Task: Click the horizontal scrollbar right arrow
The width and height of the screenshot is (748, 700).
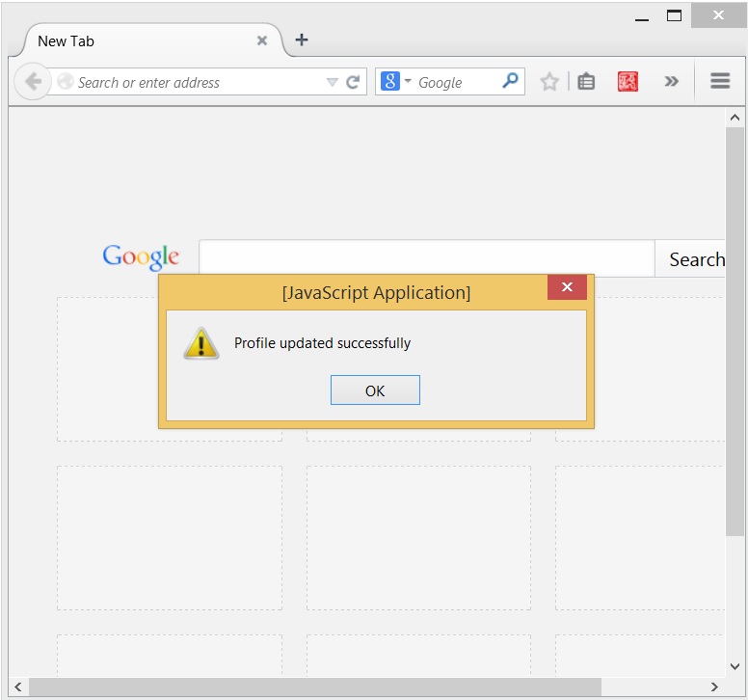Action: (x=713, y=687)
